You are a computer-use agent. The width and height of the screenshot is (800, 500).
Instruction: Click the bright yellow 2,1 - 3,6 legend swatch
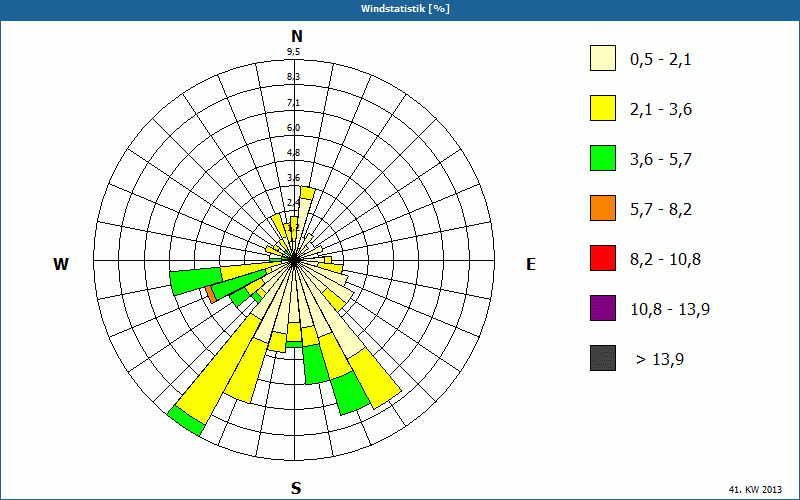tap(603, 108)
